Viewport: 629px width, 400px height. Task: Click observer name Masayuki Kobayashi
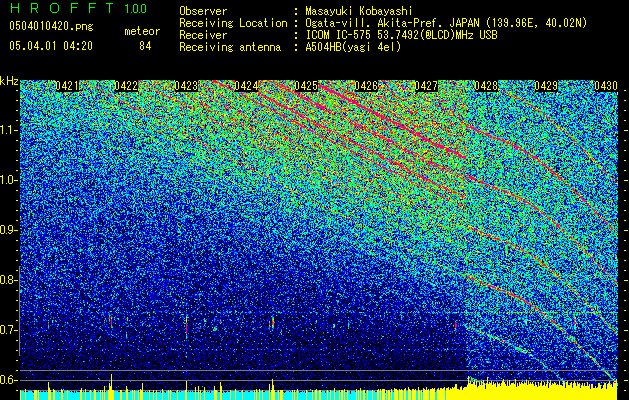358,11
